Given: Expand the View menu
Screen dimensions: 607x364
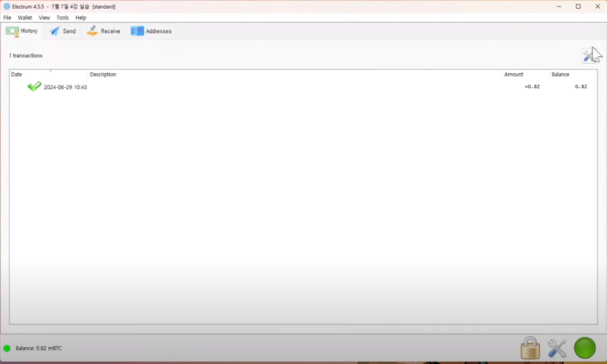Looking at the screenshot, I should (45, 18).
